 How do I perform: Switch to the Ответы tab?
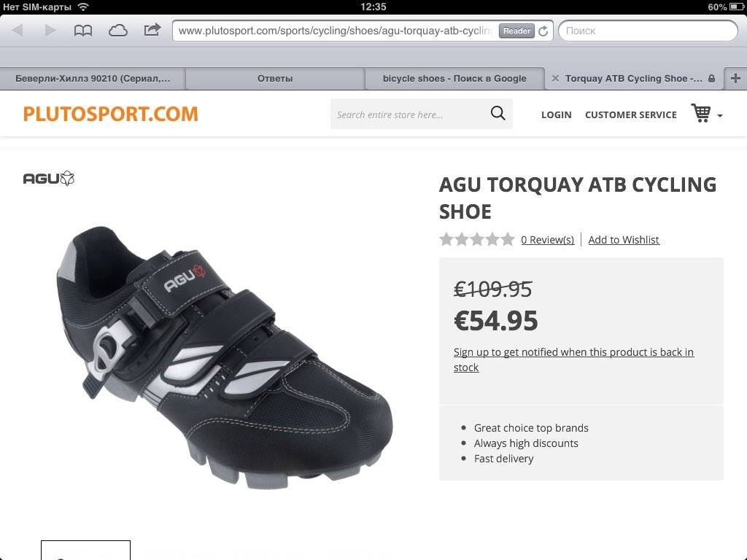275,79
